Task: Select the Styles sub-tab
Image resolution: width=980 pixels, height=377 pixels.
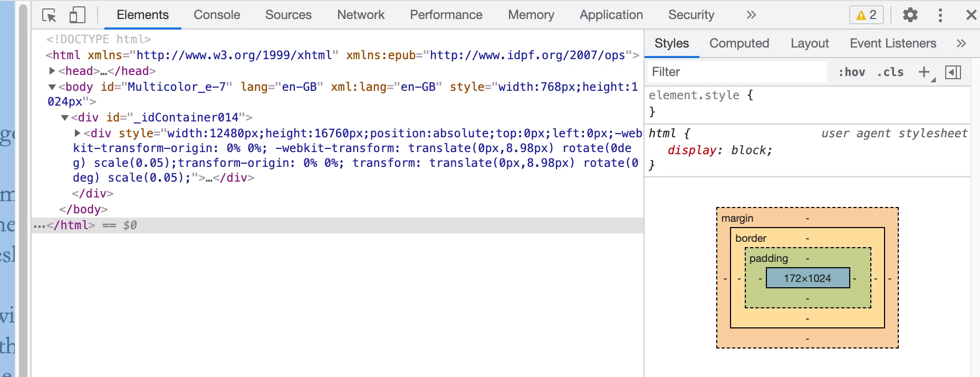Action: point(672,43)
